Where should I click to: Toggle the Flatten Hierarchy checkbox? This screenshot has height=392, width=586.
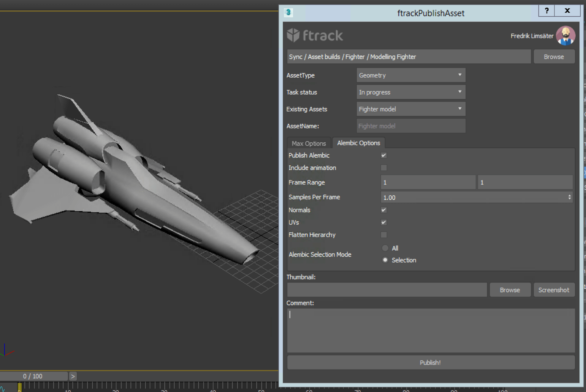[x=384, y=235]
